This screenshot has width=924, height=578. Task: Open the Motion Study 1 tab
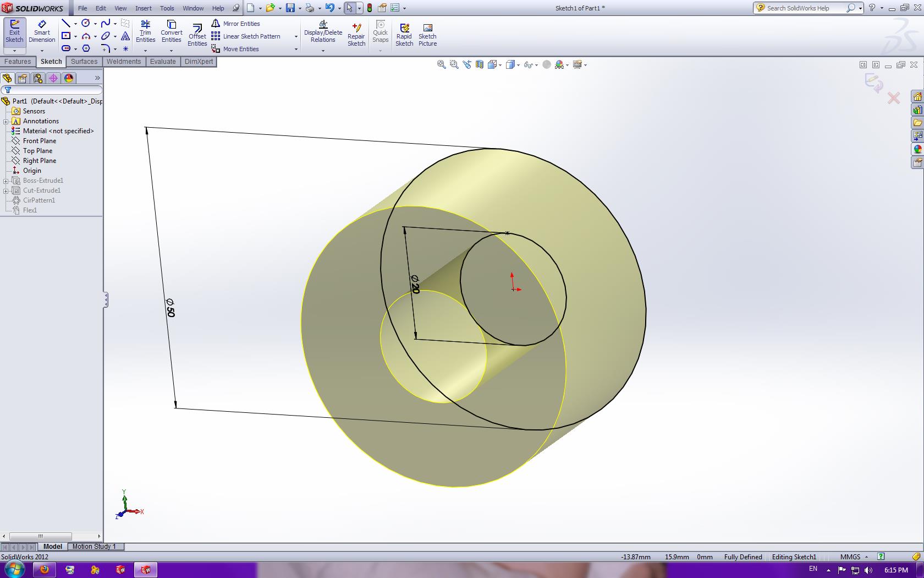[x=94, y=547]
